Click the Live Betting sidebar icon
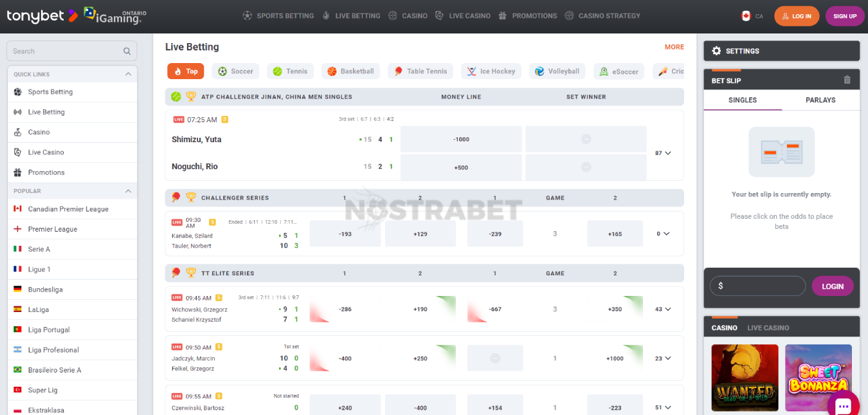 (18, 112)
